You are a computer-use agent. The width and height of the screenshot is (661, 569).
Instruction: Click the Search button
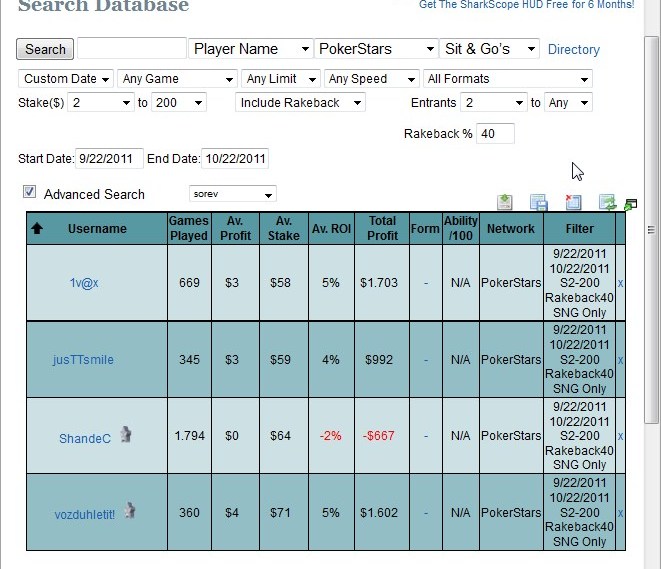click(x=45, y=49)
